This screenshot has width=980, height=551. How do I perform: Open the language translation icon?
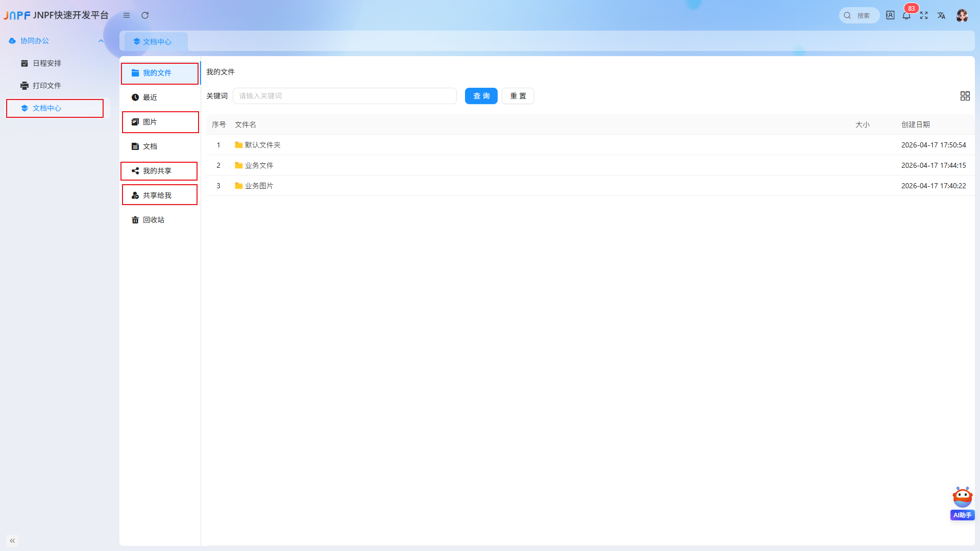[x=941, y=15]
